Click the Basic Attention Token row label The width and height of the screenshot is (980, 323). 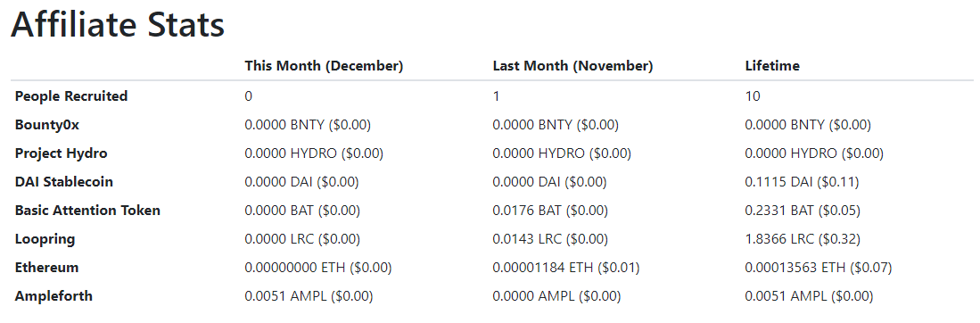(87, 211)
